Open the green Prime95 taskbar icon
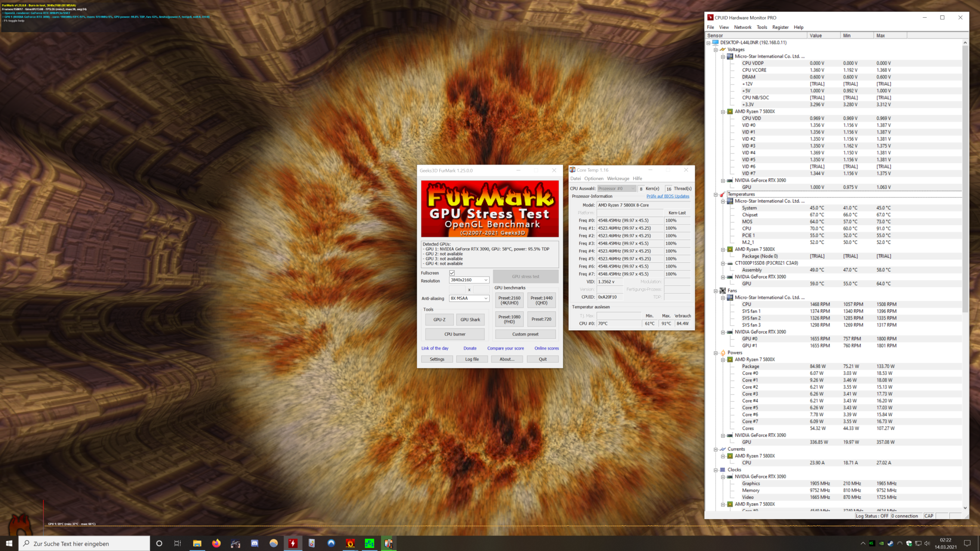This screenshot has height=551, width=980. [x=370, y=543]
